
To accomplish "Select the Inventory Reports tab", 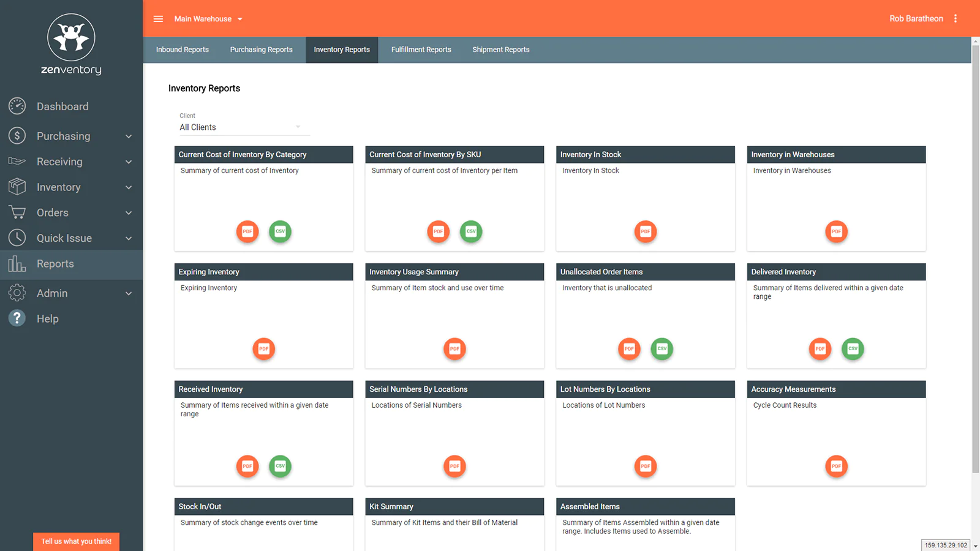I will coord(342,50).
